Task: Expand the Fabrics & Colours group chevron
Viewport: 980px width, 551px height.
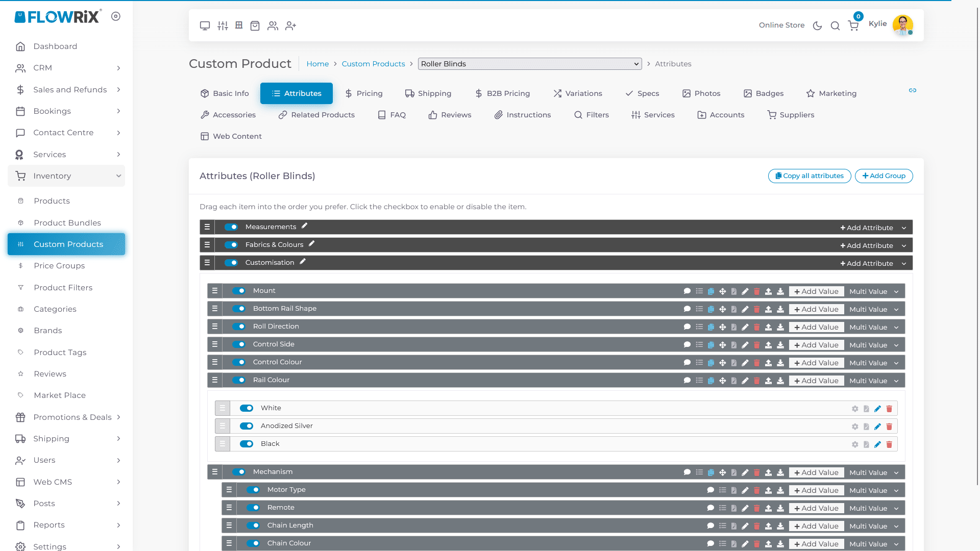Action: (904, 246)
